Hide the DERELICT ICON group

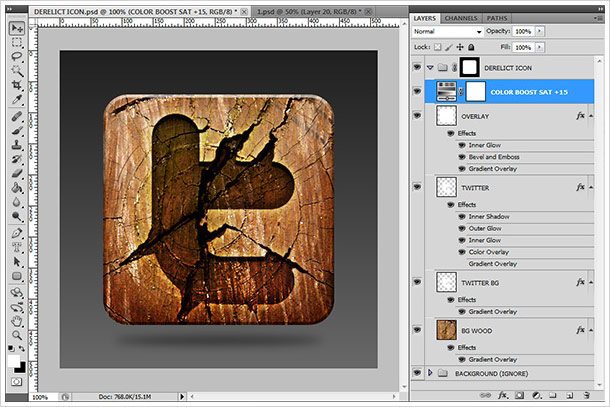[417, 67]
